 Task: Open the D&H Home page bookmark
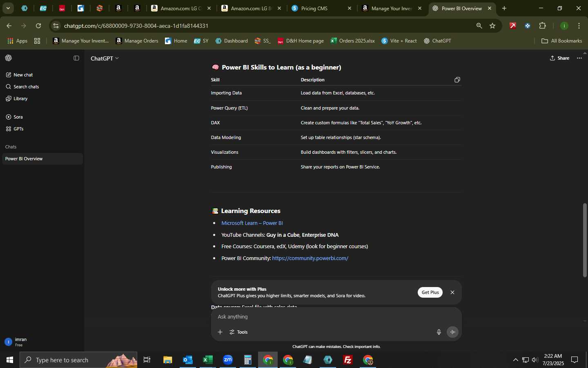[301, 41]
